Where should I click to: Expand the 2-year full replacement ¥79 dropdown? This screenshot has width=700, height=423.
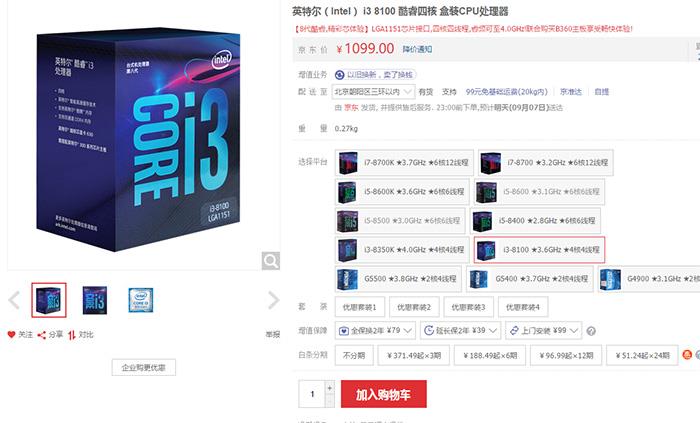click(375, 331)
